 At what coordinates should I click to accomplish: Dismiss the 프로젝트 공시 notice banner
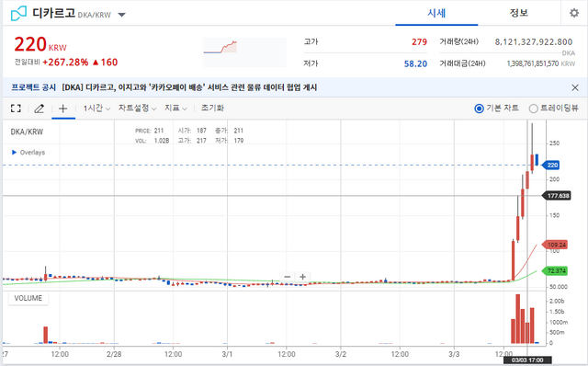(x=575, y=87)
